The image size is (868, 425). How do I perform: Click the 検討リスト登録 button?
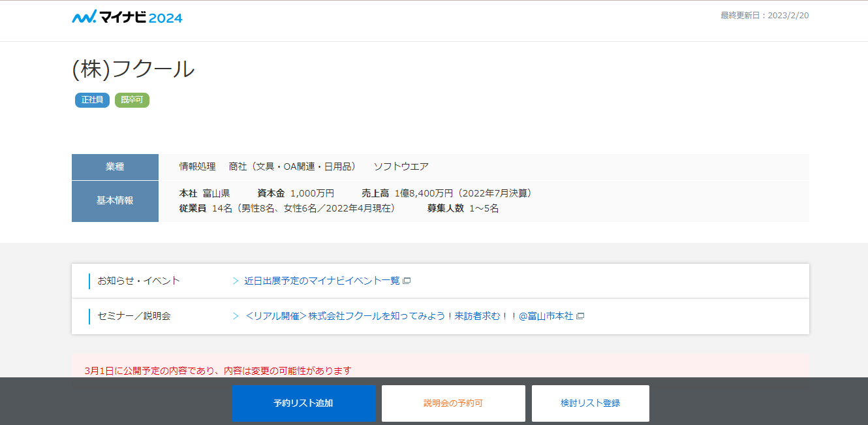coord(591,403)
